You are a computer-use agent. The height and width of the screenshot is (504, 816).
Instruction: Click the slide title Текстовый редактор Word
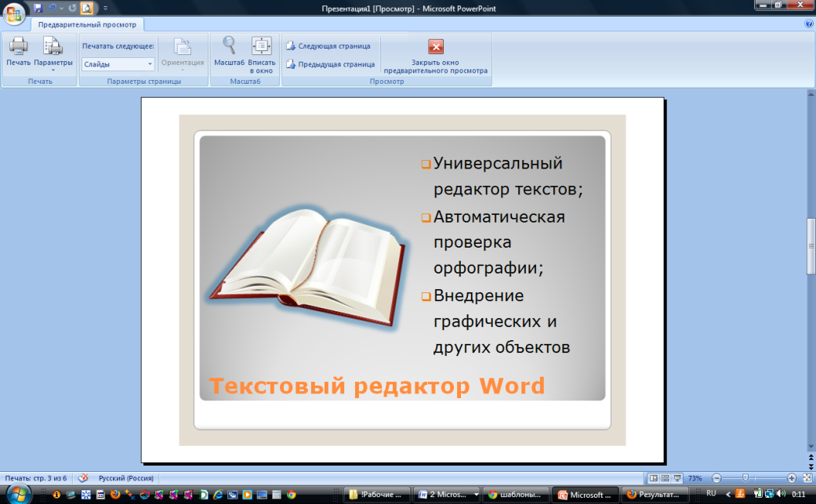pos(377,386)
